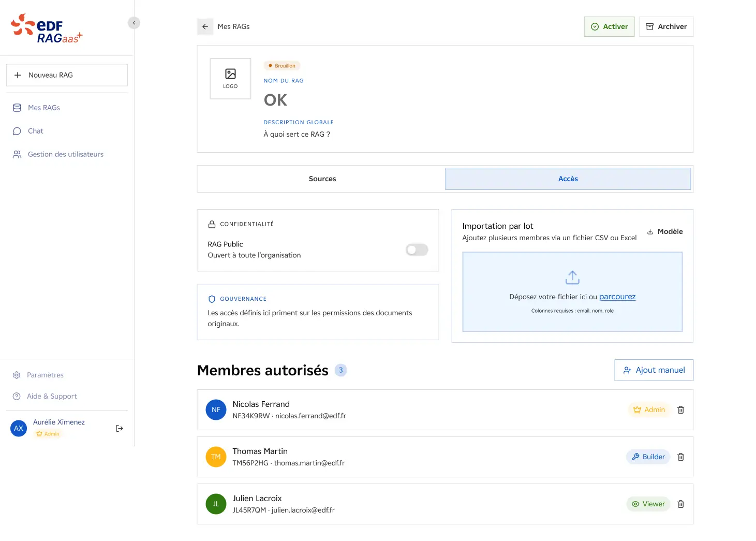The width and height of the screenshot is (756, 541).
Task: Click the EDF RAGaas logo
Action: coord(47,28)
